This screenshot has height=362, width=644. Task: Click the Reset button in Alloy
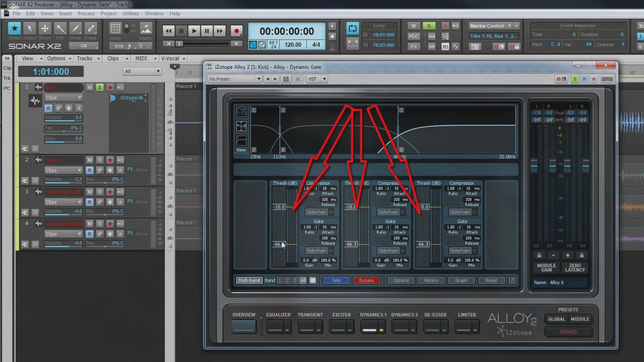491,281
